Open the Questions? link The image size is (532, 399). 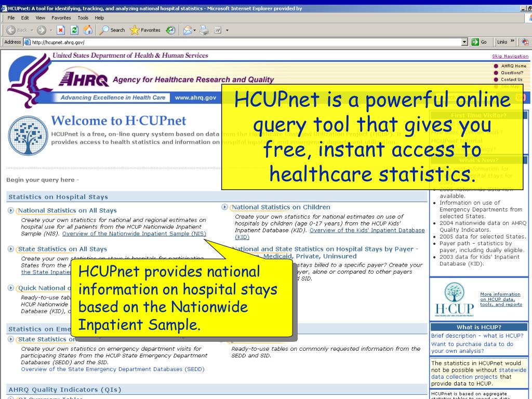tap(512, 73)
